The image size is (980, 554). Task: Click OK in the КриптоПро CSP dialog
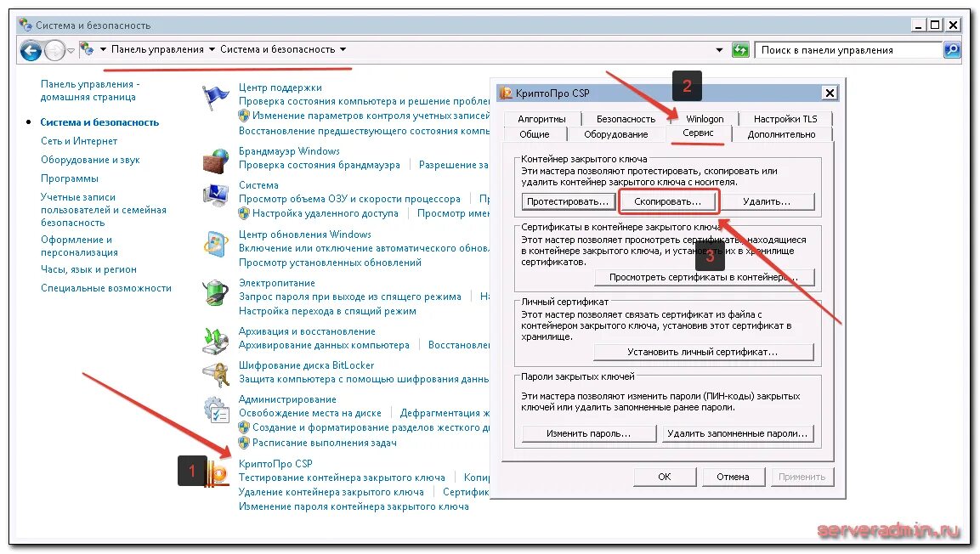pyautogui.click(x=665, y=477)
